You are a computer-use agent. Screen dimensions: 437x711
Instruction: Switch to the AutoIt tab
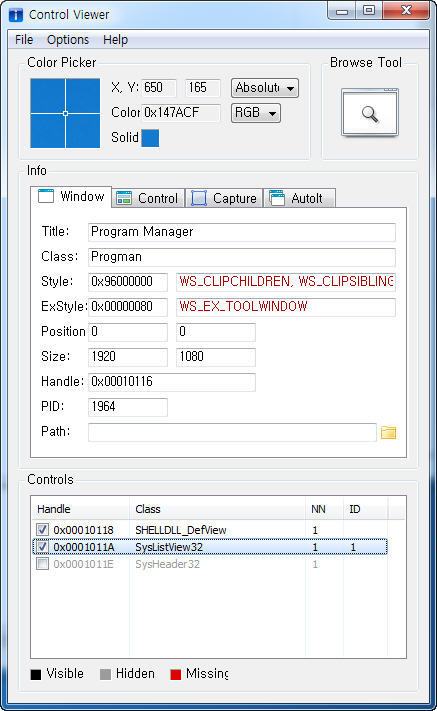(300, 198)
